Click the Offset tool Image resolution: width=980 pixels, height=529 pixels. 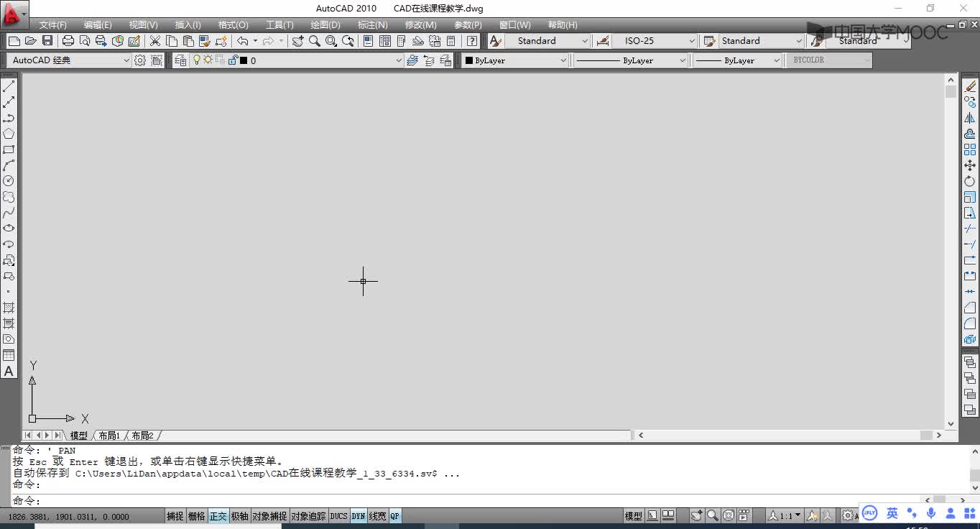click(x=970, y=134)
